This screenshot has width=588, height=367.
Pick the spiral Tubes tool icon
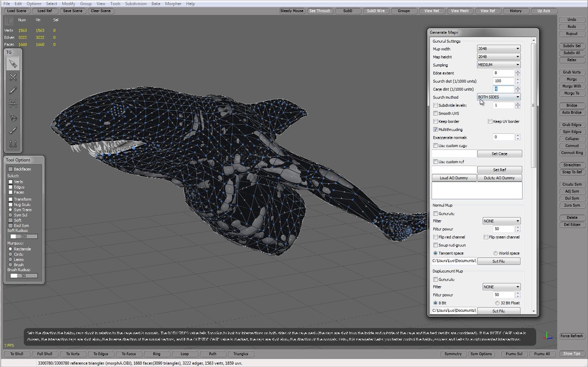click(13, 117)
